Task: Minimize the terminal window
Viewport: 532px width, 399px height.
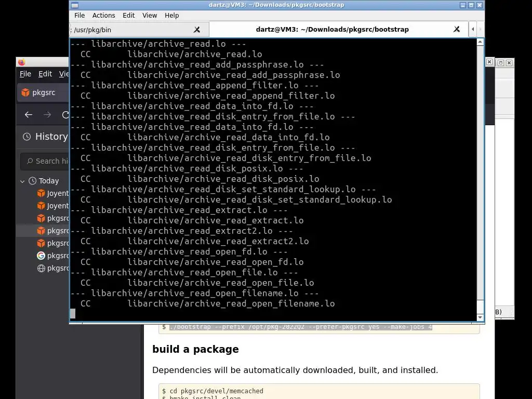Action: [x=463, y=5]
